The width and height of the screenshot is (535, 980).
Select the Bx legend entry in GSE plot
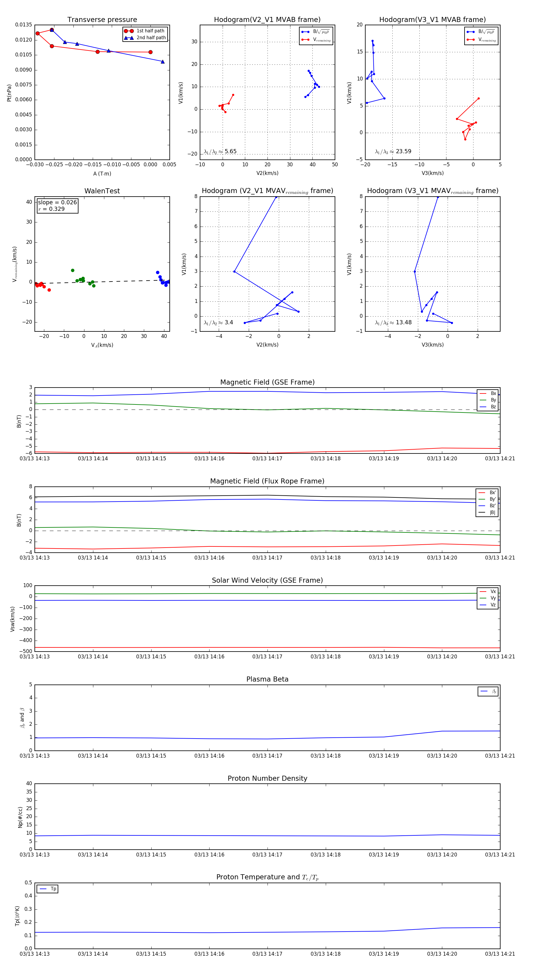tap(488, 393)
